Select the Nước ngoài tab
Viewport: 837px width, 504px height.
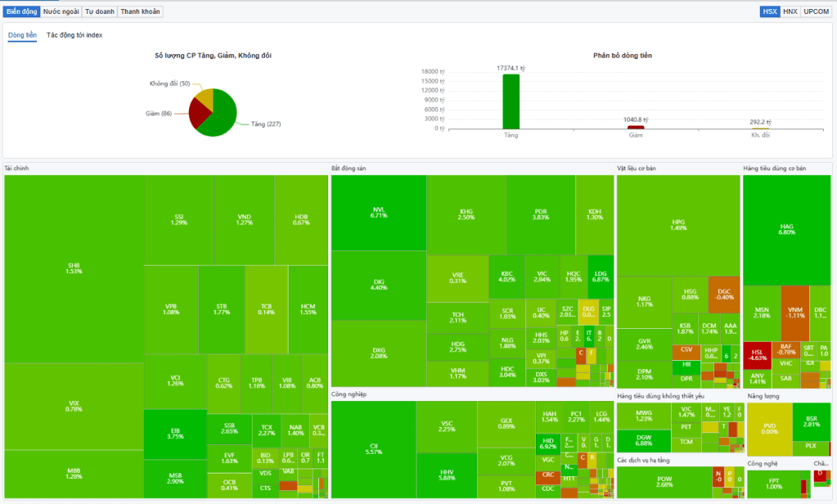point(61,11)
